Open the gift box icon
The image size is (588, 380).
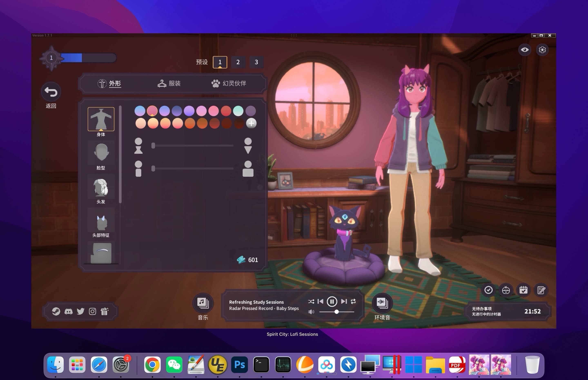(104, 311)
